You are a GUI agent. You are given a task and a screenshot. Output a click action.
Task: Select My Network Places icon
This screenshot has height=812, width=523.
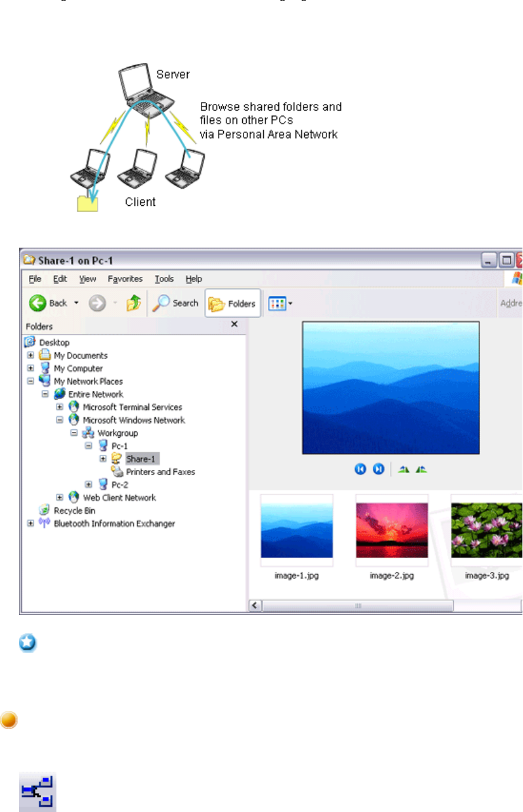[44, 381]
